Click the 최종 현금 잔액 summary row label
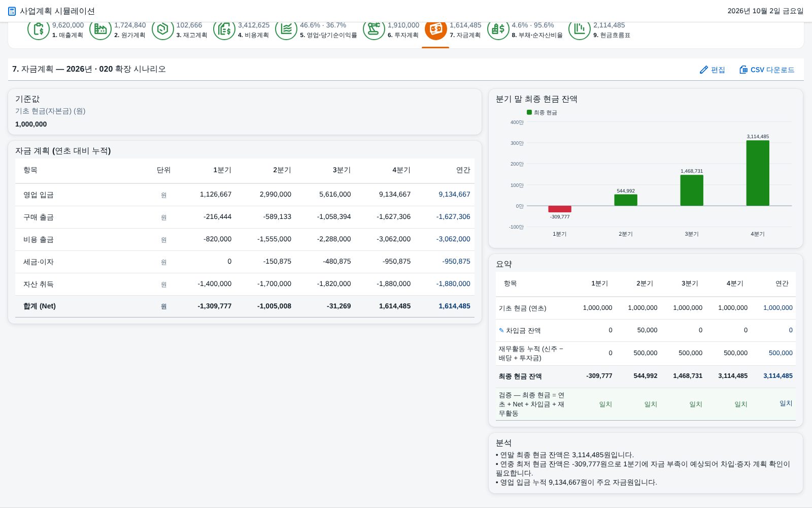 click(x=520, y=376)
